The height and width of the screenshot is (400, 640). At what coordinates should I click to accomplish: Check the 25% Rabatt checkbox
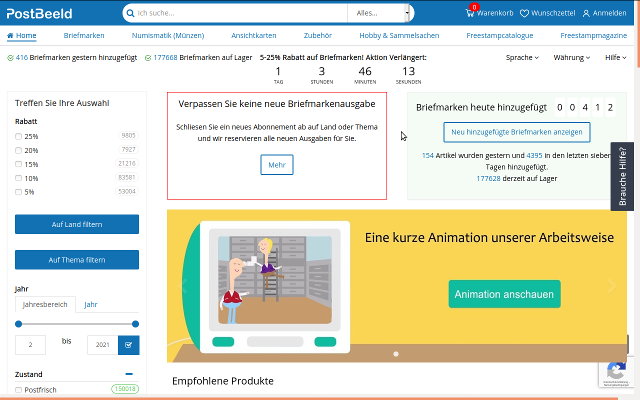click(x=19, y=136)
